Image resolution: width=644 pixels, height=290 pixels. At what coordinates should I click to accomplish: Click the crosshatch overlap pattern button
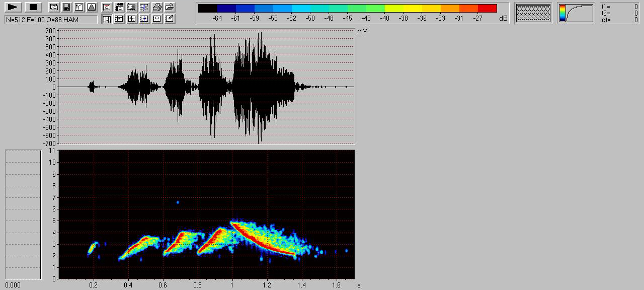coord(533,13)
